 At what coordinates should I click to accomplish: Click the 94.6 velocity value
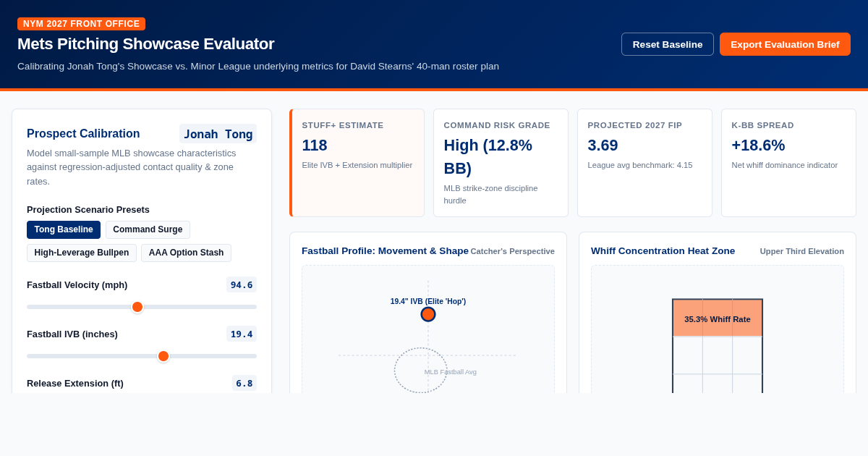pos(242,284)
